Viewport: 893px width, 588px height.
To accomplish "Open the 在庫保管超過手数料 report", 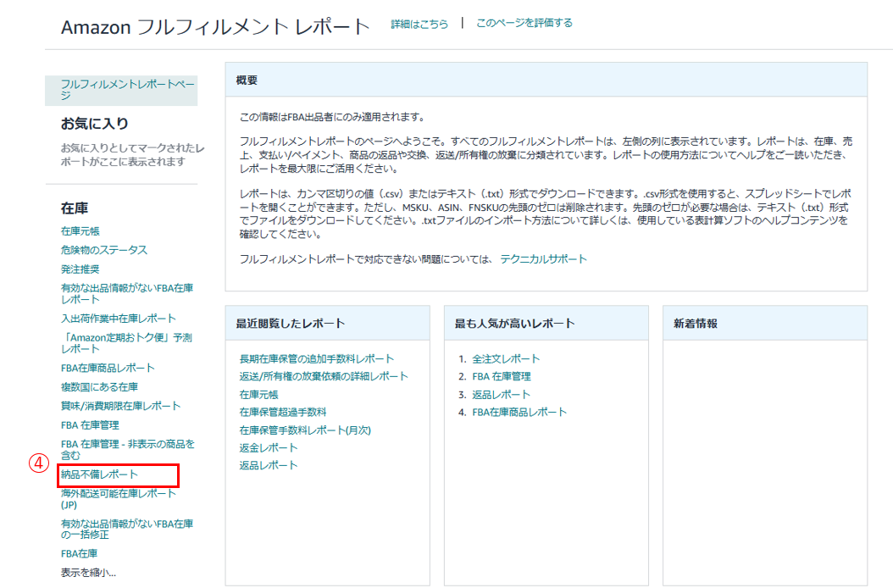I will (283, 412).
